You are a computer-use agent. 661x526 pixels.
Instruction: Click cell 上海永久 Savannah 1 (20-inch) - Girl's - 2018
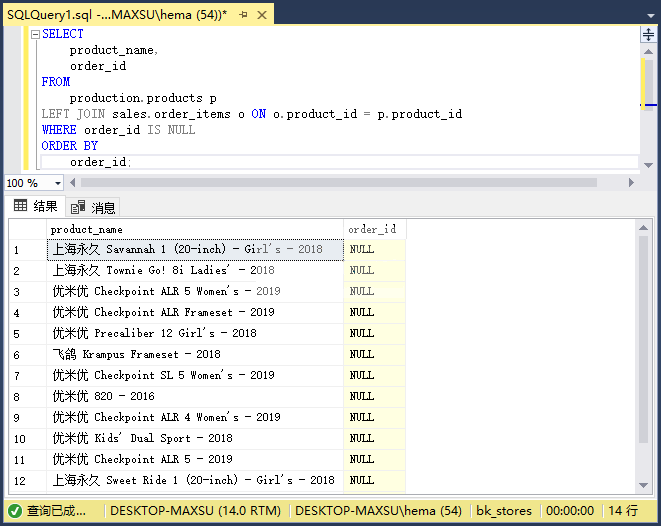click(x=195, y=250)
